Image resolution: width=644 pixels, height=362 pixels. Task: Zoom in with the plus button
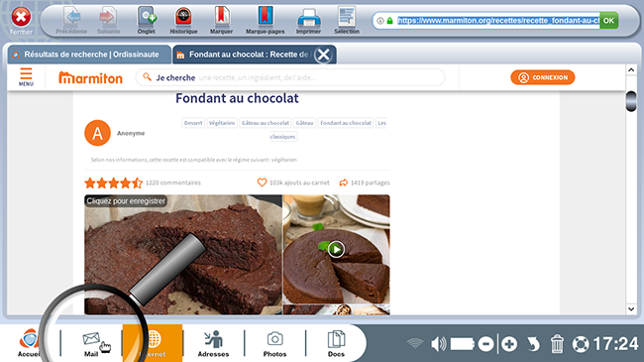pos(509,344)
